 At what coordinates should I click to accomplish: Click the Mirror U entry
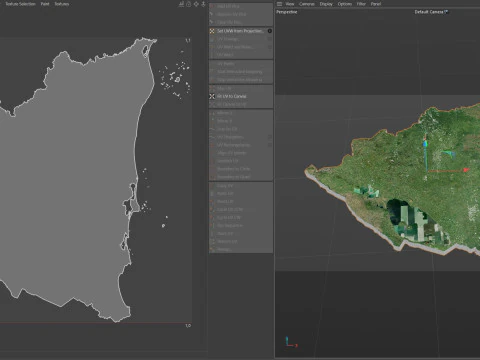pos(241,113)
